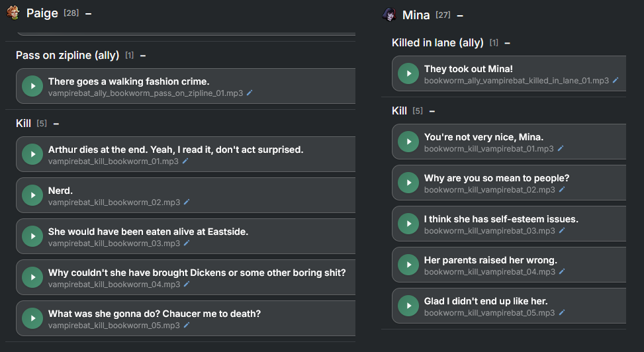Click pencil icon beside bookworm_kill_vampirebat_03.mp3

pos(562,231)
